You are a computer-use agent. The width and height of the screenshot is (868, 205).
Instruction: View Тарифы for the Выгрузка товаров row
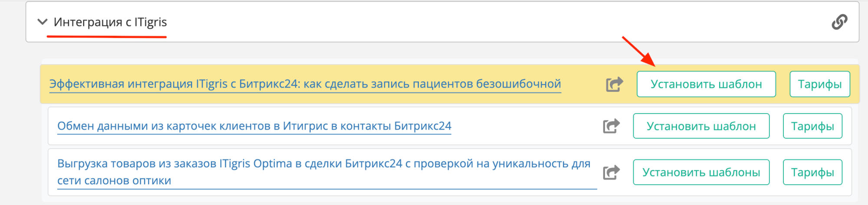pos(812,172)
